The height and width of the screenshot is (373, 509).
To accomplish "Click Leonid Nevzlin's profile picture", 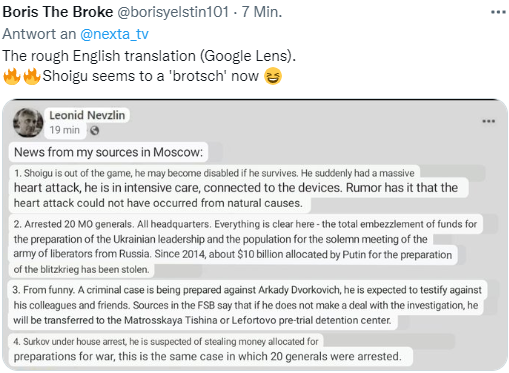I will click(x=28, y=123).
